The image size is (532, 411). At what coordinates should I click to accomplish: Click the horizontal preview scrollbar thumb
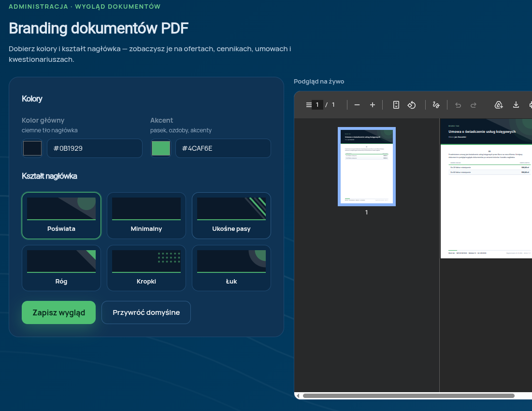(x=408, y=396)
